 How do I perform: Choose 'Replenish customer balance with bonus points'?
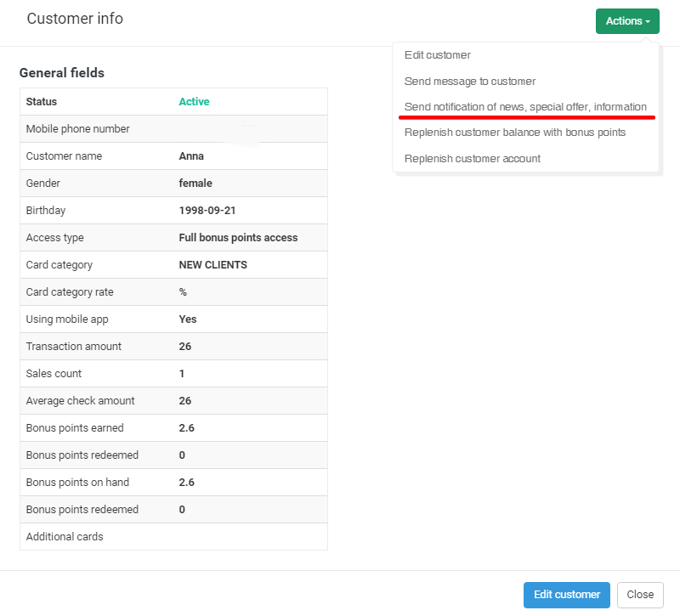(515, 133)
